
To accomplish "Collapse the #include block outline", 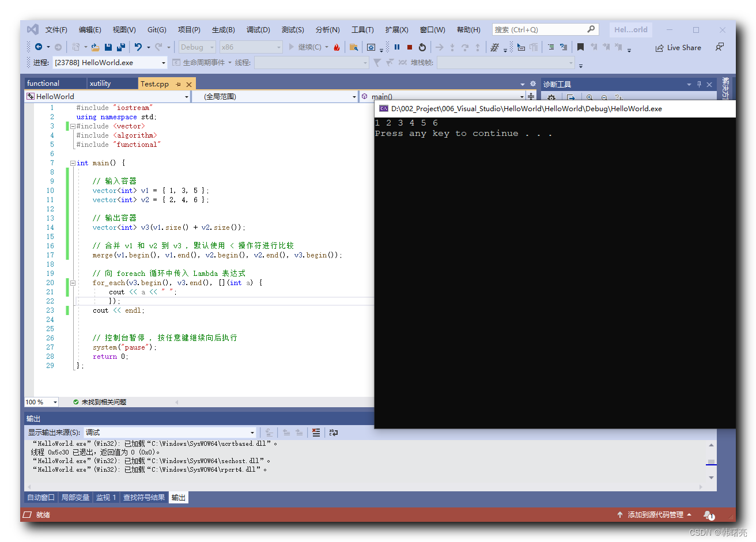I will pyautogui.click(x=73, y=126).
